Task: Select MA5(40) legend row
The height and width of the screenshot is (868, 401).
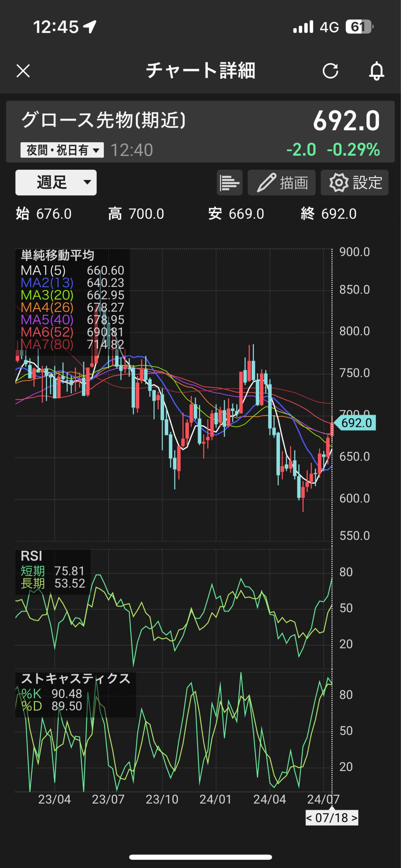Action: coord(72,319)
